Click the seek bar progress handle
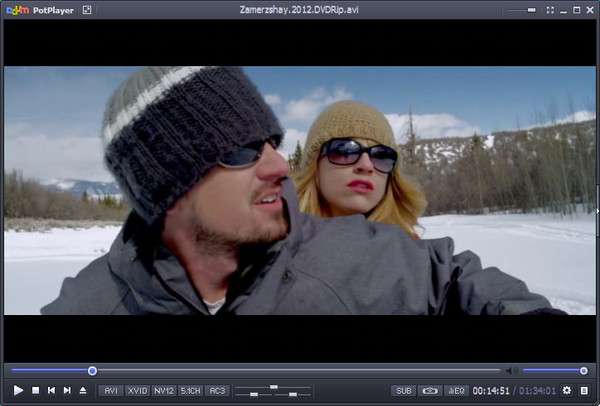The width and height of the screenshot is (600, 406). point(92,371)
